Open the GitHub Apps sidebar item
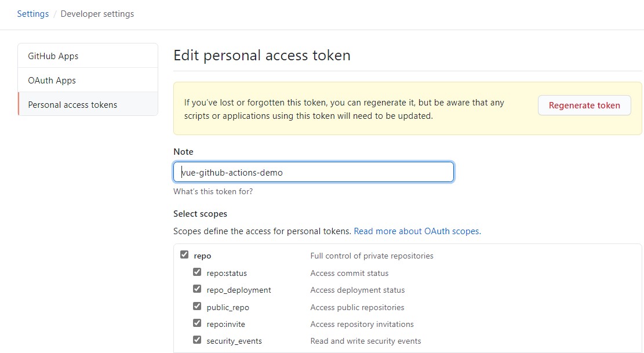The image size is (644, 353). tap(53, 56)
